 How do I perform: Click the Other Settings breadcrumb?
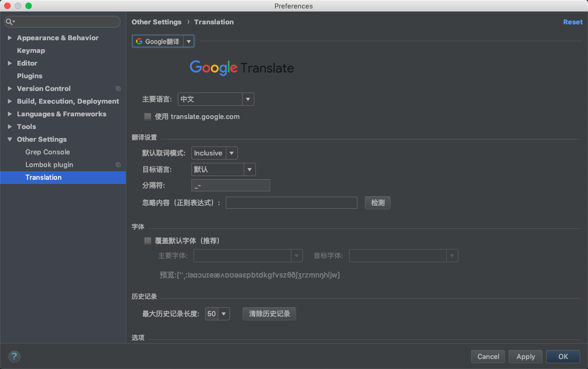pyautogui.click(x=157, y=22)
